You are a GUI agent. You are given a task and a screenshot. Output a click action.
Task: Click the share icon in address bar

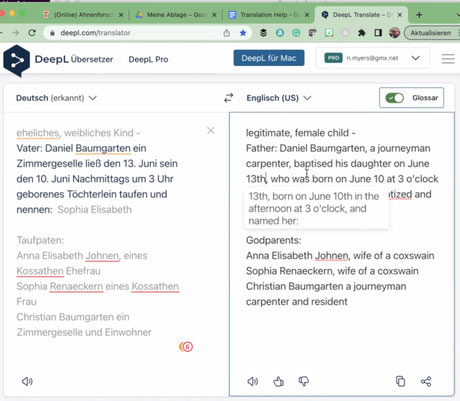coord(227,33)
